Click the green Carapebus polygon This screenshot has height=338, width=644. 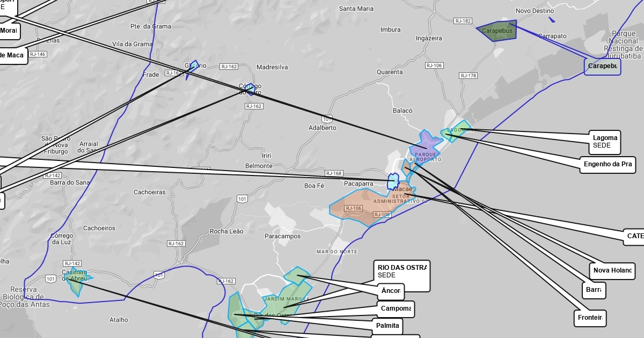click(x=497, y=31)
